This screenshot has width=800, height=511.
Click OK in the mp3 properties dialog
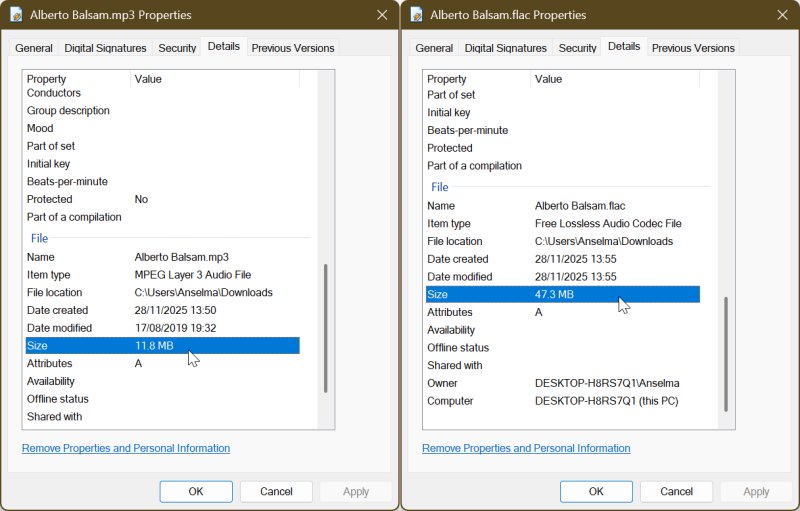(x=196, y=491)
